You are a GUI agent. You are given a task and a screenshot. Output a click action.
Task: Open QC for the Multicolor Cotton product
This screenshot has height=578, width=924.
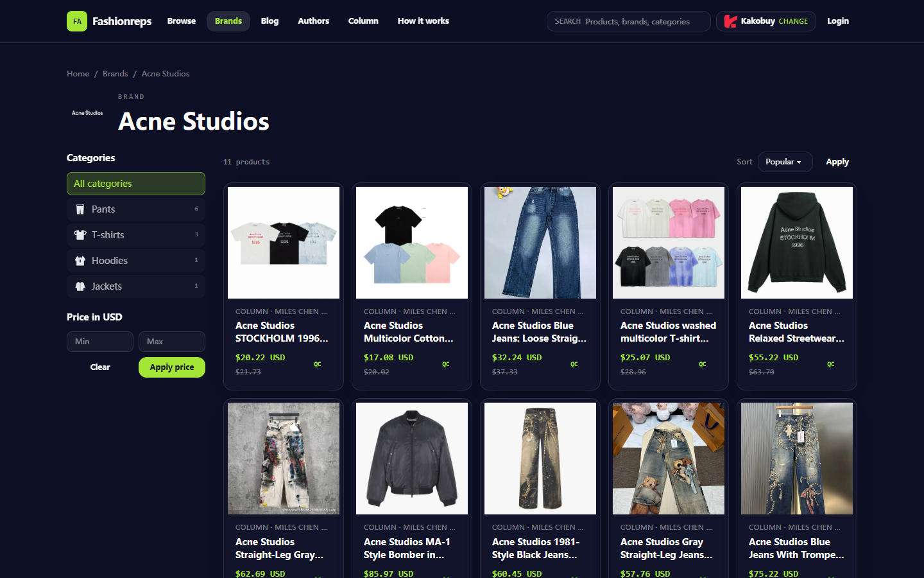[x=446, y=364]
